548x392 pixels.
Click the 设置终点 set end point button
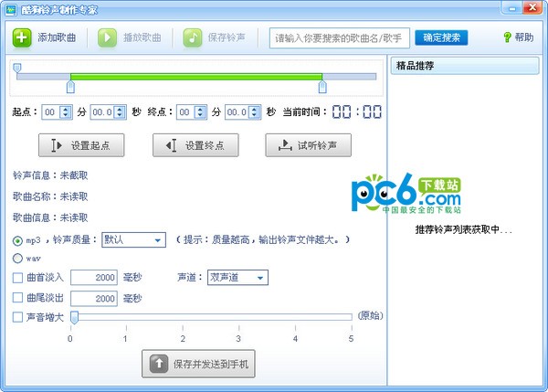195,145
